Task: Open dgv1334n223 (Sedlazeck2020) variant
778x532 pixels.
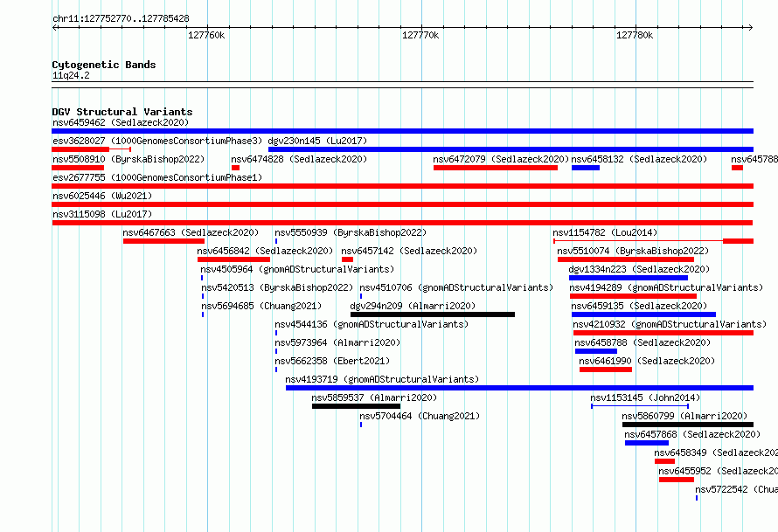Action: click(639, 269)
